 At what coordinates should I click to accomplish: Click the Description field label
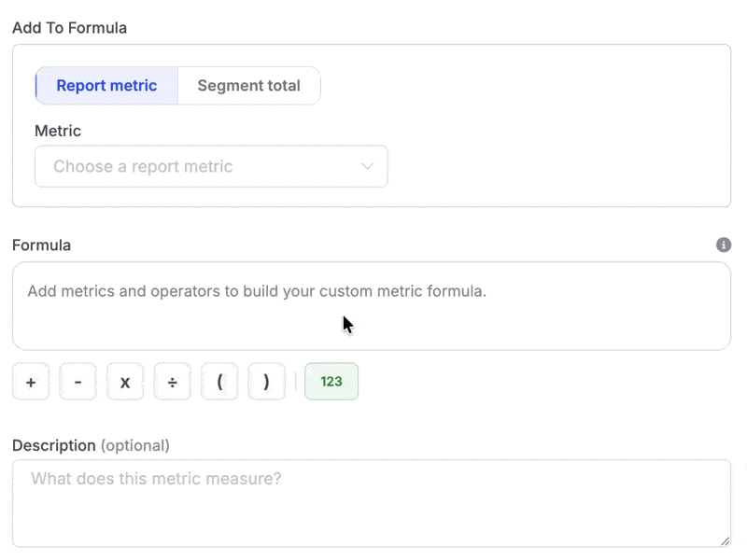53,445
